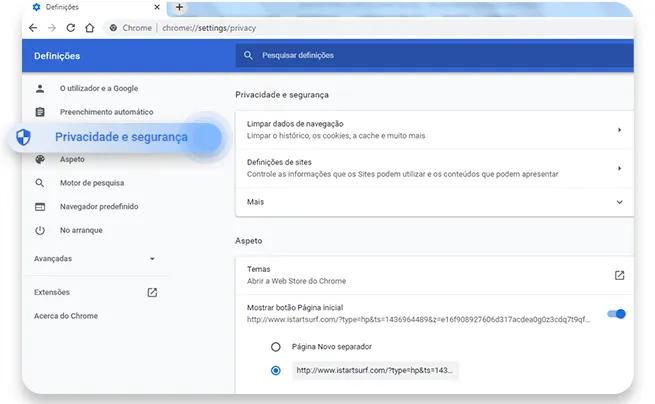Click the external link icon next to Extensões
The height and width of the screenshot is (404, 655).
[152, 292]
